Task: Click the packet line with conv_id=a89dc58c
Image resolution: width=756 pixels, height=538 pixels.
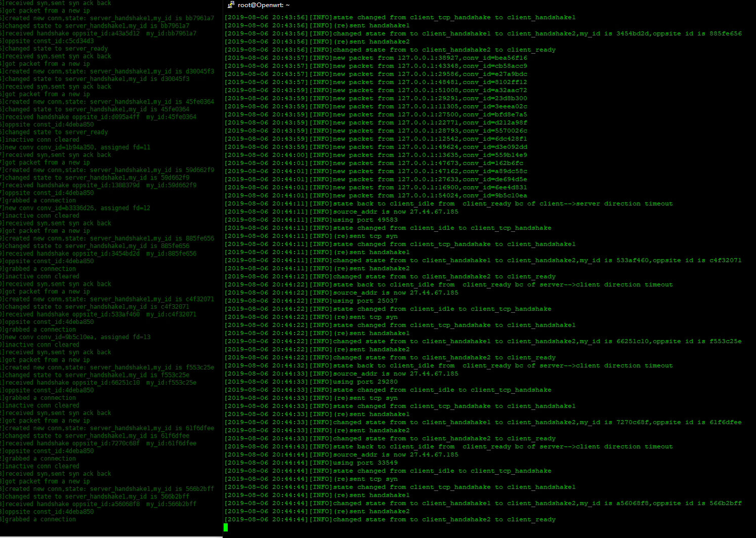Action: tap(375, 171)
